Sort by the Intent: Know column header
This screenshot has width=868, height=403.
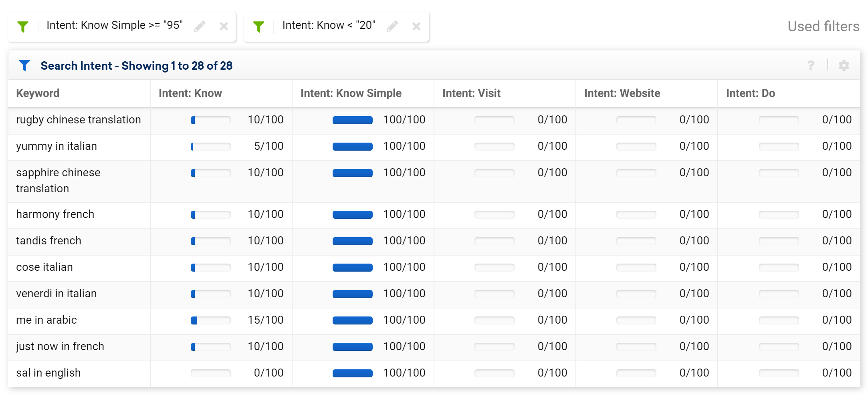190,93
